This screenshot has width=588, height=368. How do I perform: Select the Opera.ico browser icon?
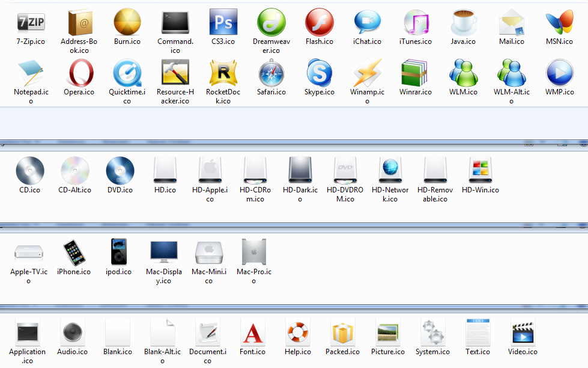(79, 73)
